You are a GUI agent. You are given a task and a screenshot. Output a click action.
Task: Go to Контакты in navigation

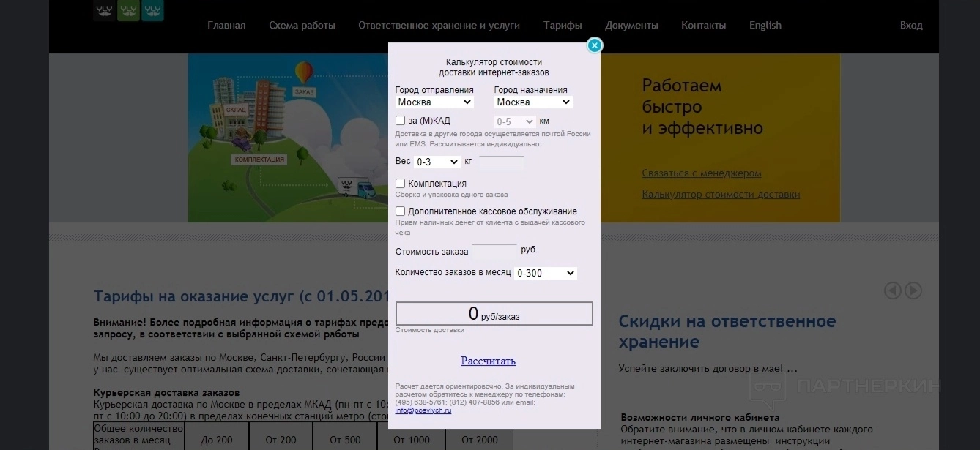[x=703, y=25]
